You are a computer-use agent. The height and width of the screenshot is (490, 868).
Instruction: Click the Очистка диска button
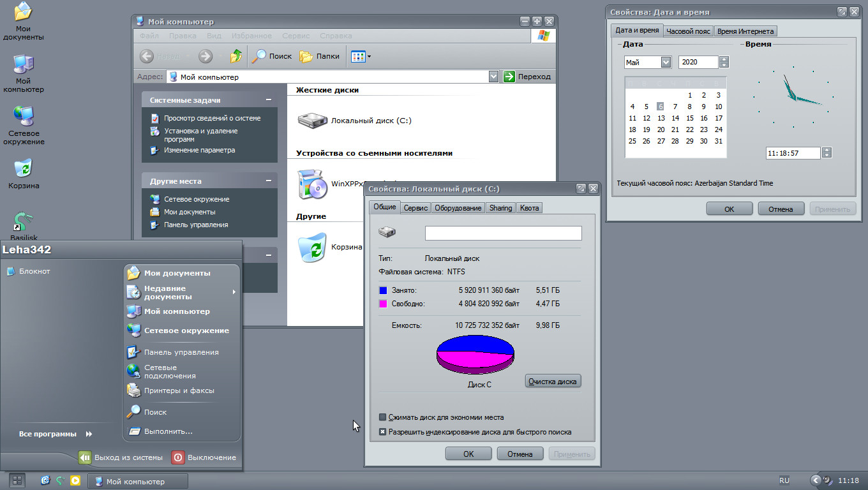[553, 382]
